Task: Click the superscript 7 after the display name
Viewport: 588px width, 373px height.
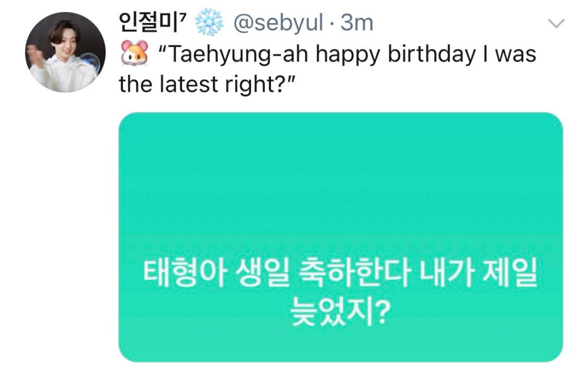Action: click(x=188, y=18)
